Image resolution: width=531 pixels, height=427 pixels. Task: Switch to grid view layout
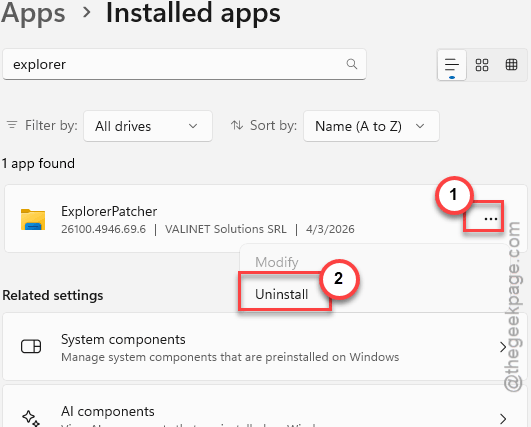(x=482, y=65)
